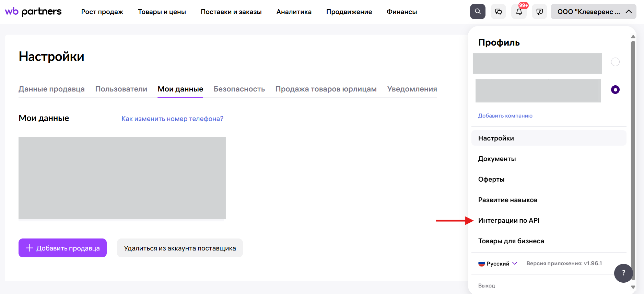644x294 pixels.
Task: Open the Аналитика menu
Action: coord(294,12)
